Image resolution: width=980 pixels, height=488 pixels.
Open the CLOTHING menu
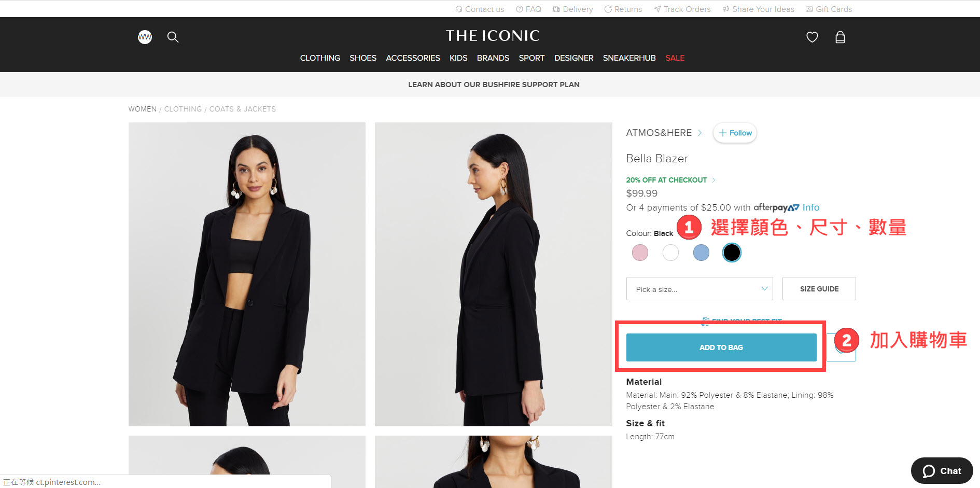(320, 58)
